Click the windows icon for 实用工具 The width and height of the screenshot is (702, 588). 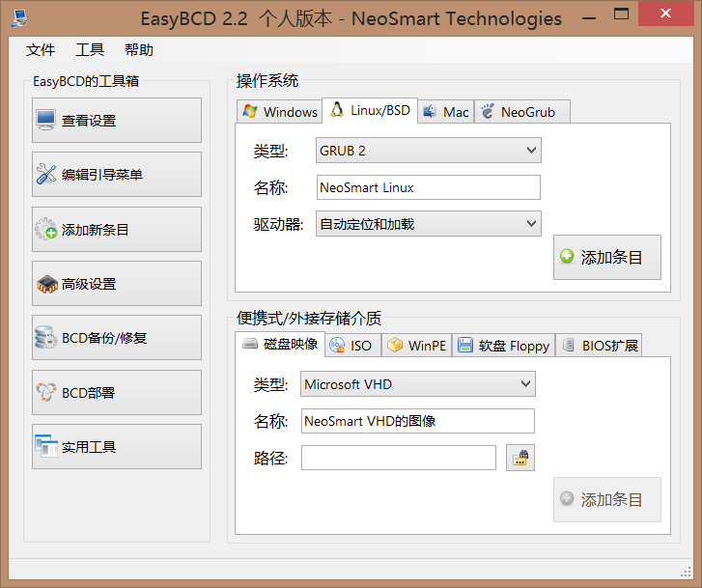pos(46,446)
